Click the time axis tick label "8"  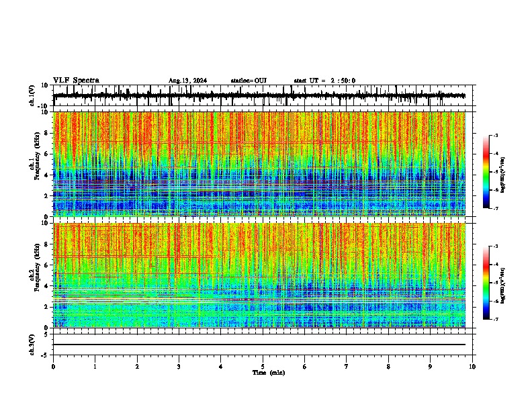pyautogui.click(x=388, y=367)
